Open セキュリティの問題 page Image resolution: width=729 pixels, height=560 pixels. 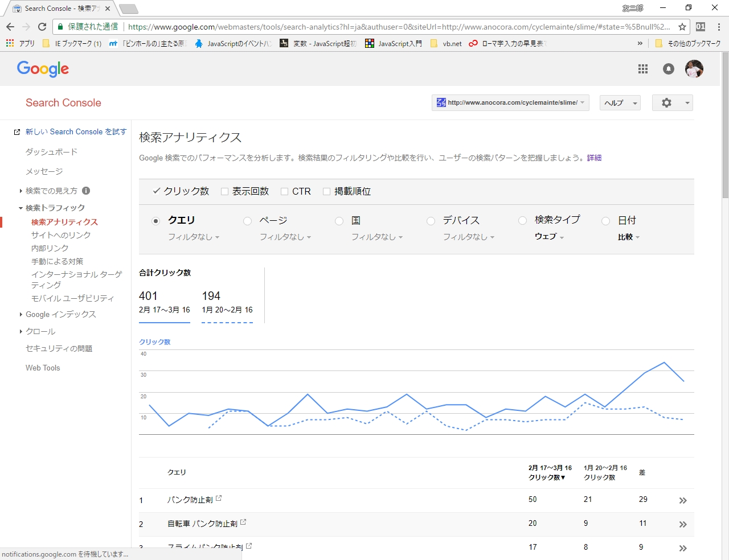pos(59,348)
